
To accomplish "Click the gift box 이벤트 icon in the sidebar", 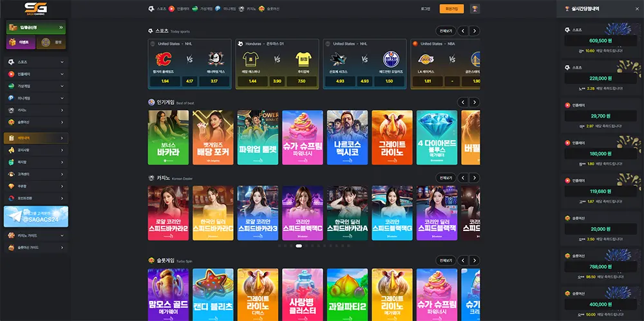I will pos(12,42).
